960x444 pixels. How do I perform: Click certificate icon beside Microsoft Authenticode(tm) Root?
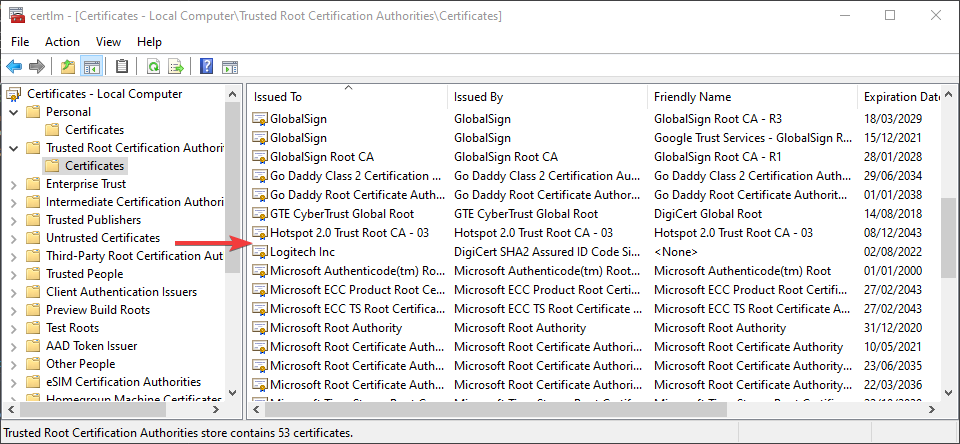point(260,271)
